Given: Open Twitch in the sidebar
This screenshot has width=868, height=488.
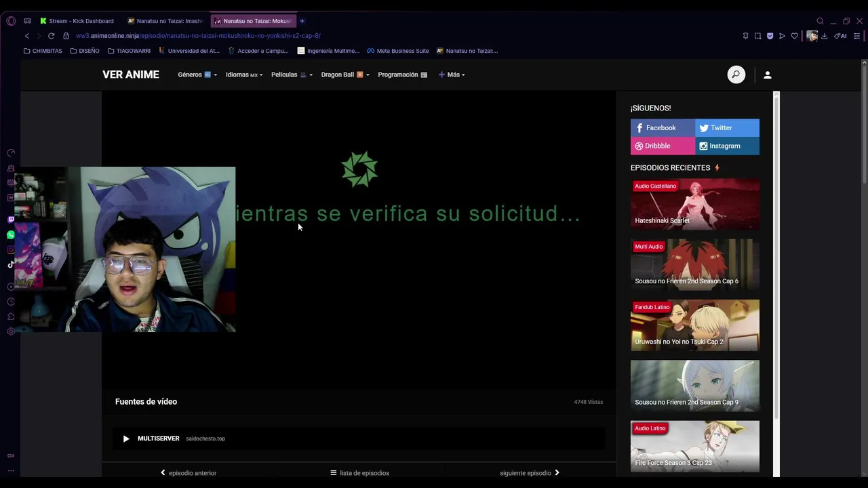Looking at the screenshot, I should (x=11, y=220).
